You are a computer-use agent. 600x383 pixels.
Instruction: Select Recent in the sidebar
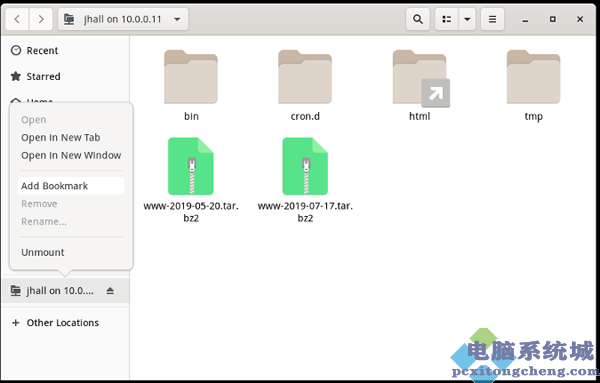pyautogui.click(x=65, y=51)
